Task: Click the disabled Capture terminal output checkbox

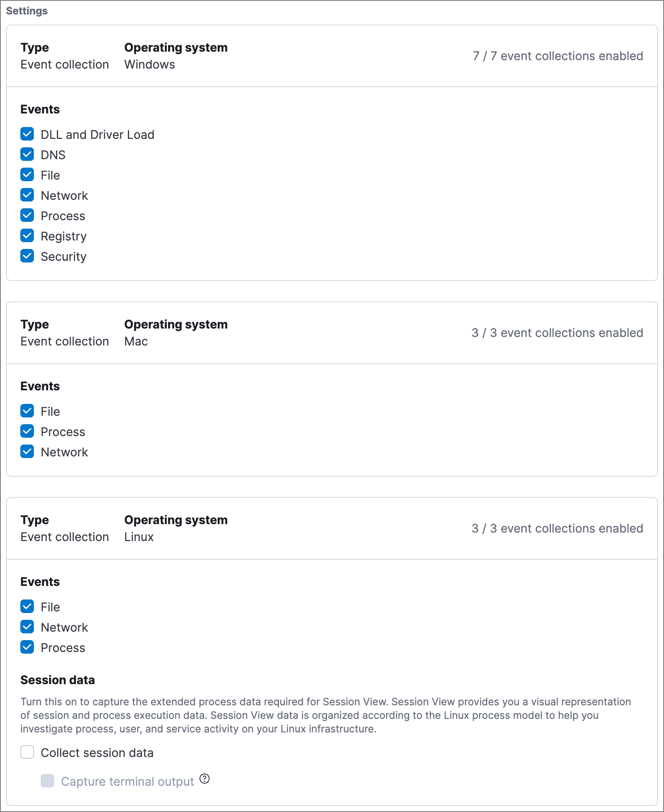Action: 47,781
